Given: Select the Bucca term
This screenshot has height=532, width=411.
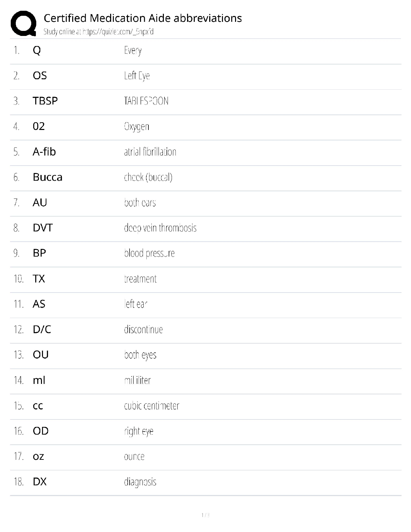Looking at the screenshot, I should pos(47,177).
